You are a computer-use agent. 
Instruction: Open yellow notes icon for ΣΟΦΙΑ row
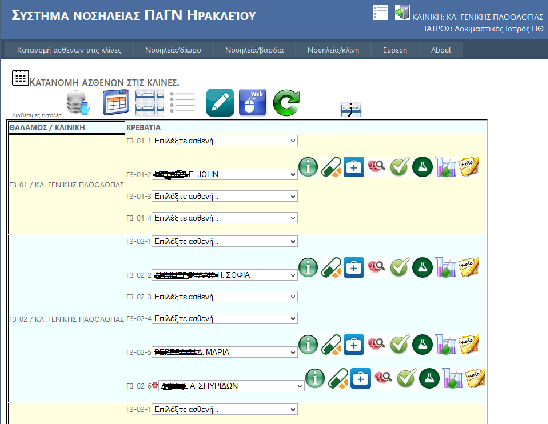(x=468, y=267)
